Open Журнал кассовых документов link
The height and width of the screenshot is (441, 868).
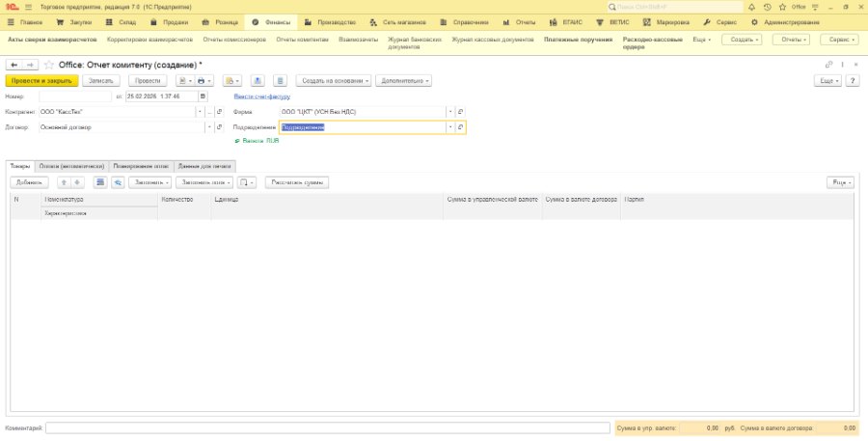[493, 40]
